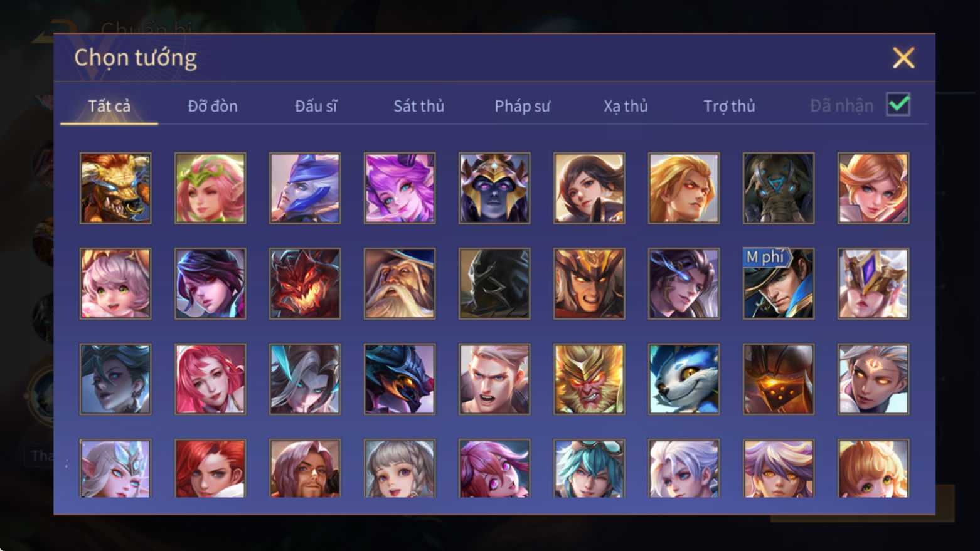Open the Trợ thủ tab

(x=729, y=106)
